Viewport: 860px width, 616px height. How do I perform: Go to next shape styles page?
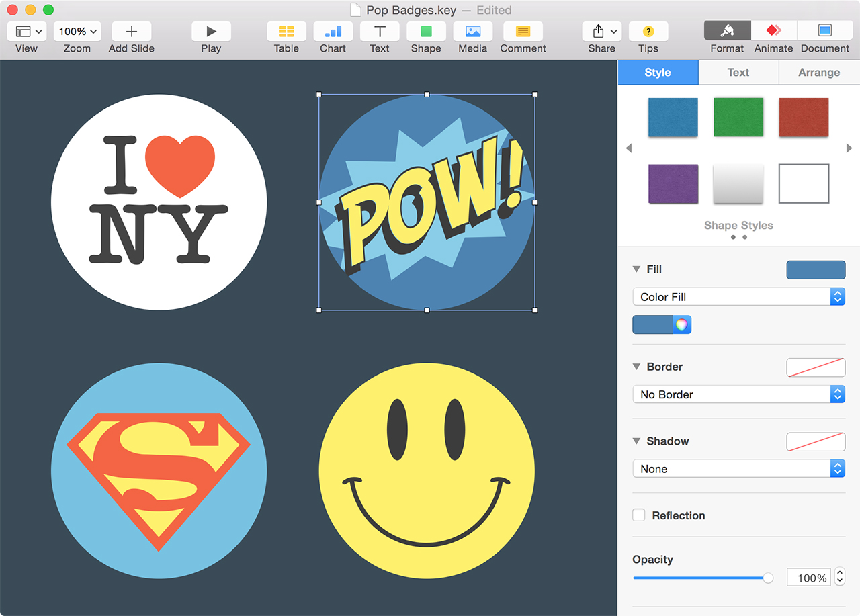click(849, 148)
